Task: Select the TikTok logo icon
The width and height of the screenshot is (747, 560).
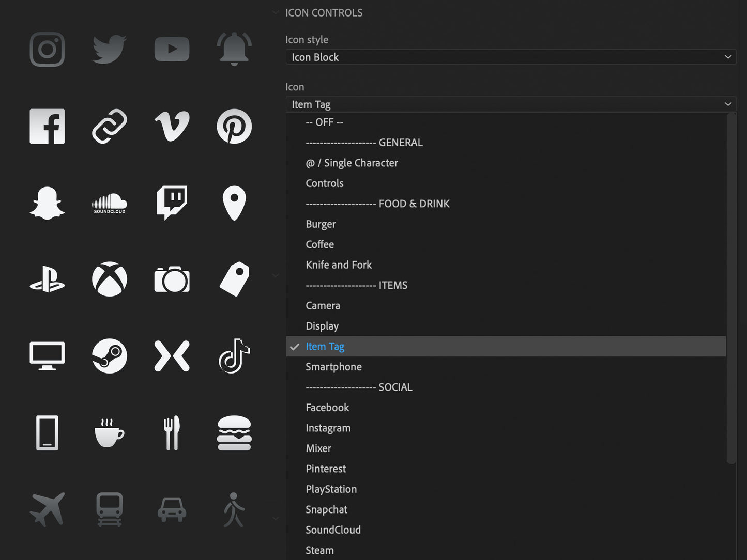Action: pos(234,356)
